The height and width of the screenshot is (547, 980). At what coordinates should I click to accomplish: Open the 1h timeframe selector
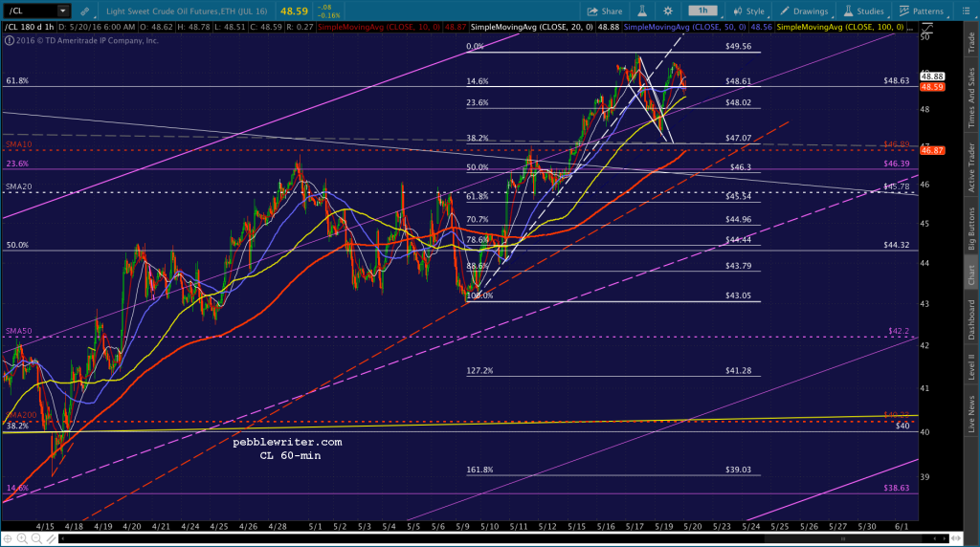tap(703, 11)
